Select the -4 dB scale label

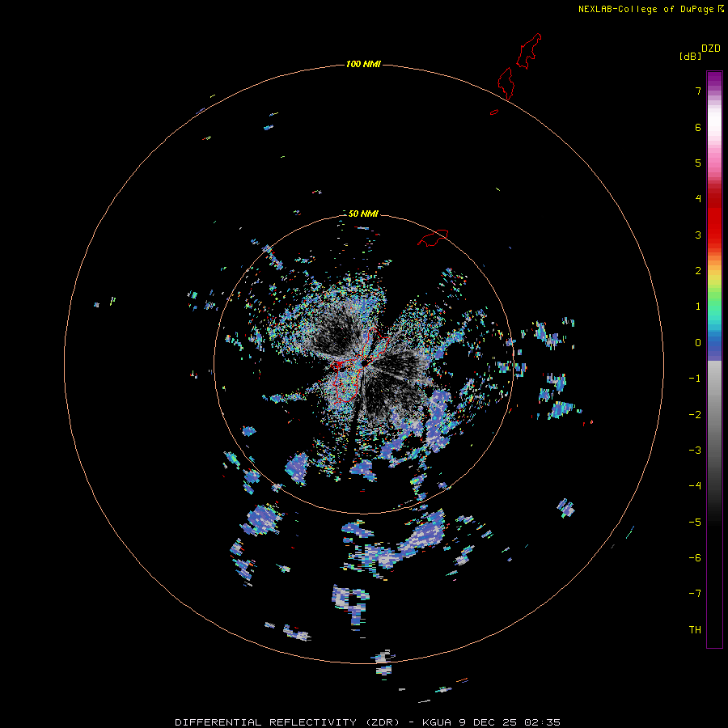pyautogui.click(x=695, y=486)
